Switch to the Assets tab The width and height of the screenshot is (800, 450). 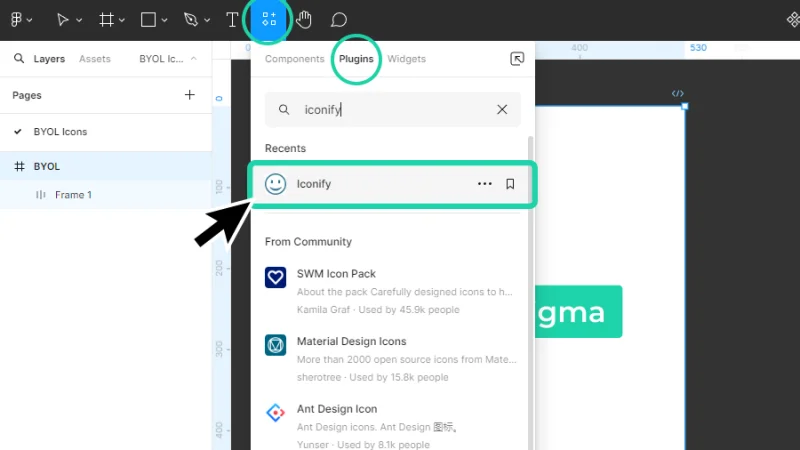(x=94, y=59)
